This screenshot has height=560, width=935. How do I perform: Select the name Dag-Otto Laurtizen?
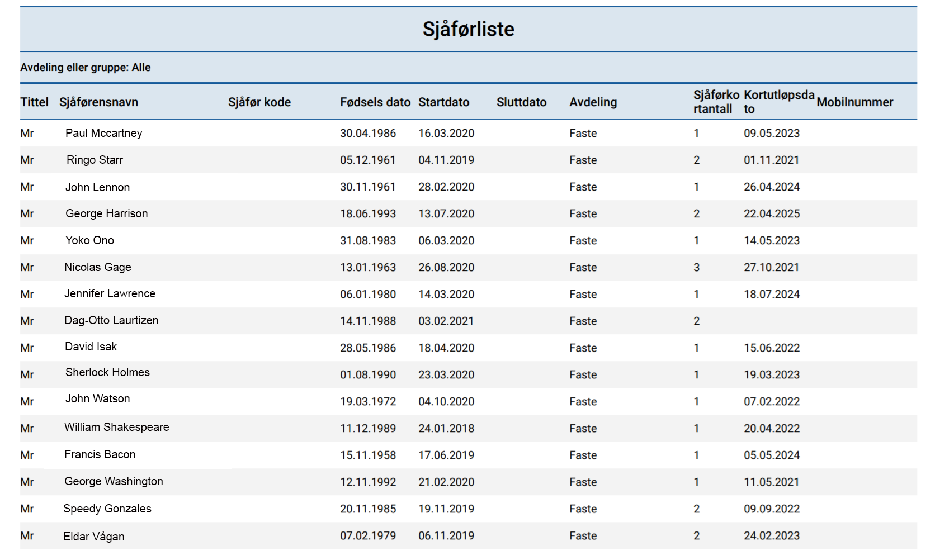111,320
